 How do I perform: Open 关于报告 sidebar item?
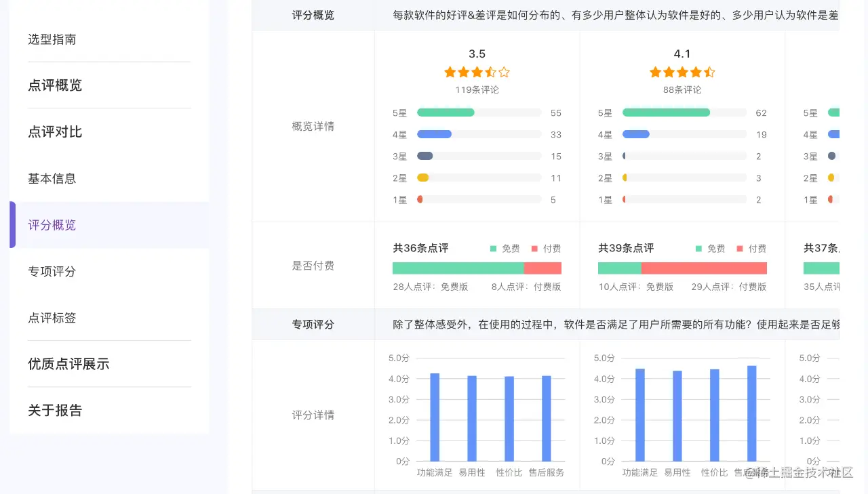[55, 411]
